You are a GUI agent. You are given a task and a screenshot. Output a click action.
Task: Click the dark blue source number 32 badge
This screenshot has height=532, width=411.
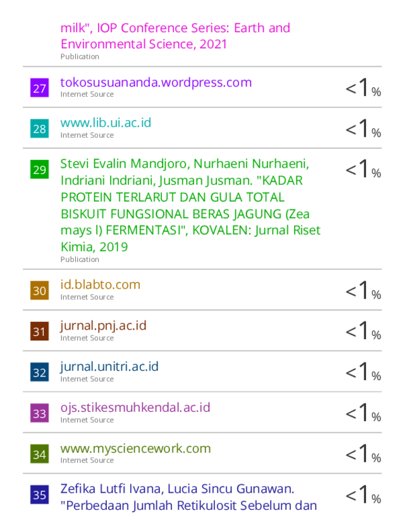click(x=39, y=372)
